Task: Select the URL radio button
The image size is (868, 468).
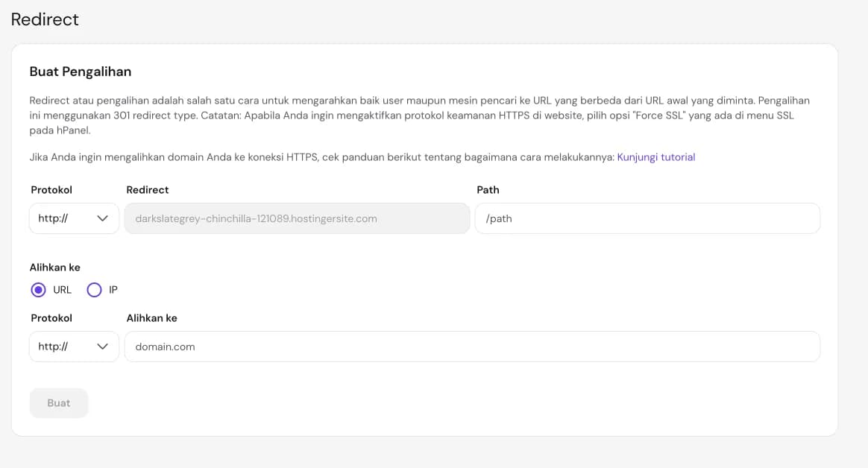Action: pyautogui.click(x=38, y=290)
